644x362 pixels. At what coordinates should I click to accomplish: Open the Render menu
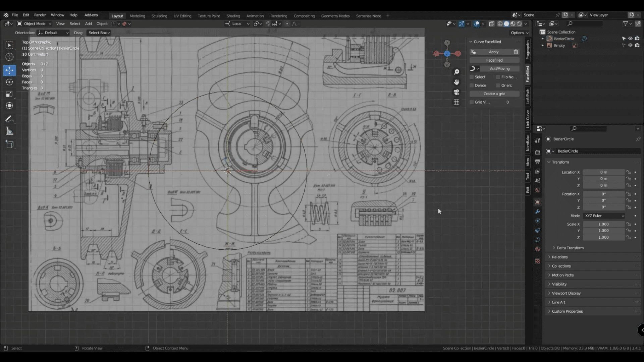[40, 15]
